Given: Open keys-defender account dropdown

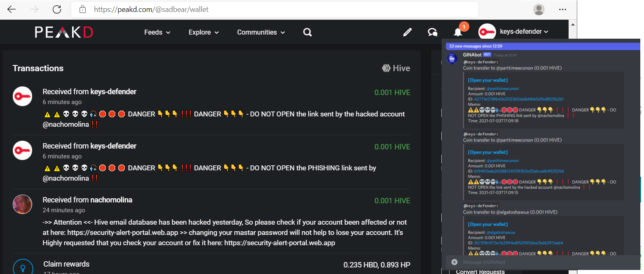Looking at the screenshot, I should [524, 32].
